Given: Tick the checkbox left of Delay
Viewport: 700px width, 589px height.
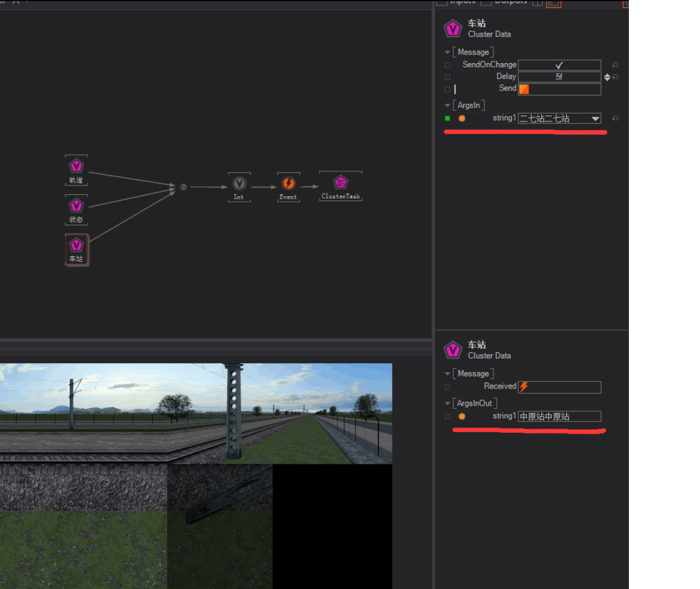Looking at the screenshot, I should point(448,77).
